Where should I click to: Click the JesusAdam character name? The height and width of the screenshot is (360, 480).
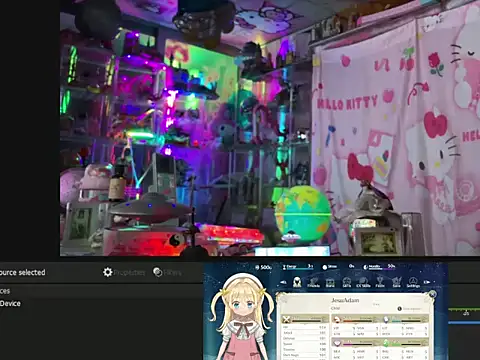345,300
